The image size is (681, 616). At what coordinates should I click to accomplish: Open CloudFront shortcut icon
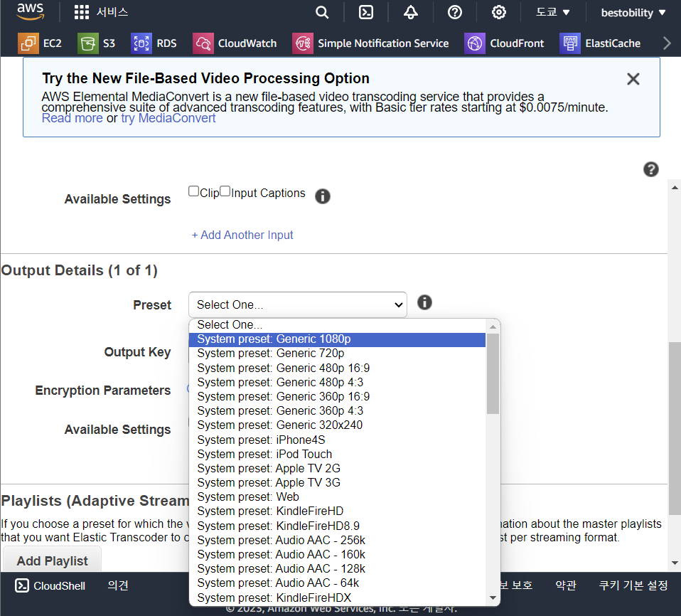(475, 43)
